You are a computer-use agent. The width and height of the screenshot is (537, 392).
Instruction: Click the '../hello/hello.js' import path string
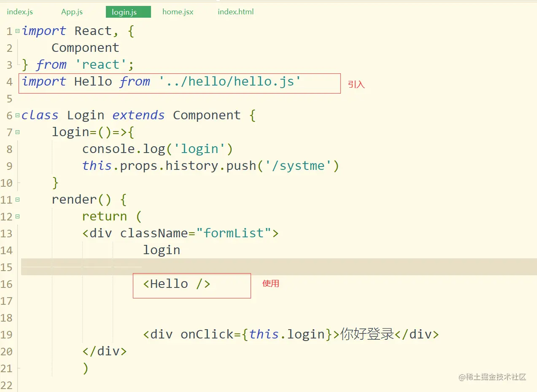(x=230, y=81)
